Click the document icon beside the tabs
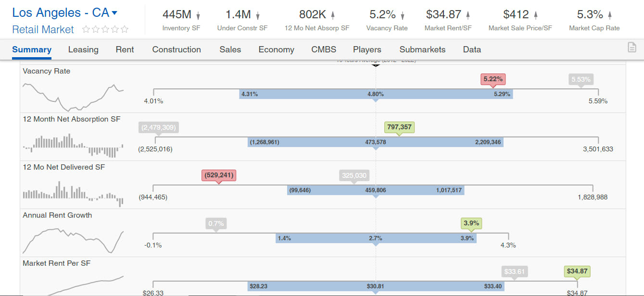 [632, 47]
